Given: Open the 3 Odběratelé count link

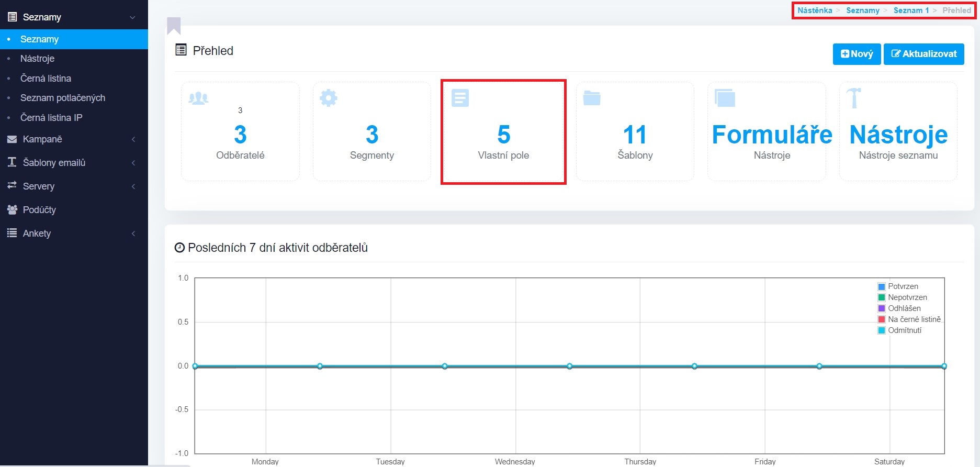Looking at the screenshot, I should point(240,135).
